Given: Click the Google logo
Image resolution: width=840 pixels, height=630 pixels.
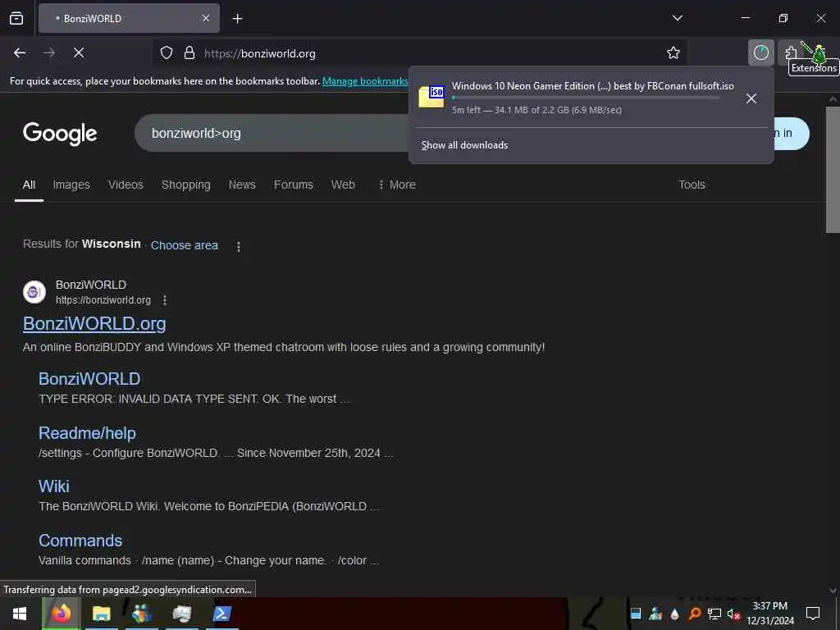Looking at the screenshot, I should (60, 134).
